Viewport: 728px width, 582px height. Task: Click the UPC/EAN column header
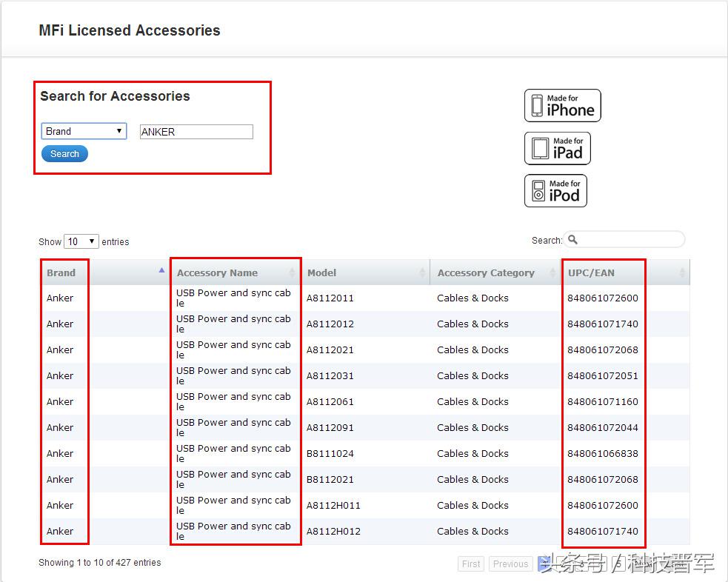[625, 272]
